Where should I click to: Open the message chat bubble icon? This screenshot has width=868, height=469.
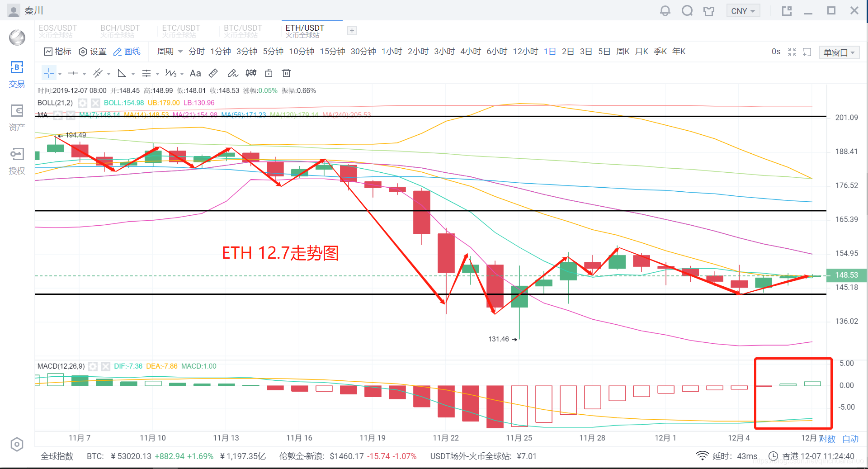point(687,11)
